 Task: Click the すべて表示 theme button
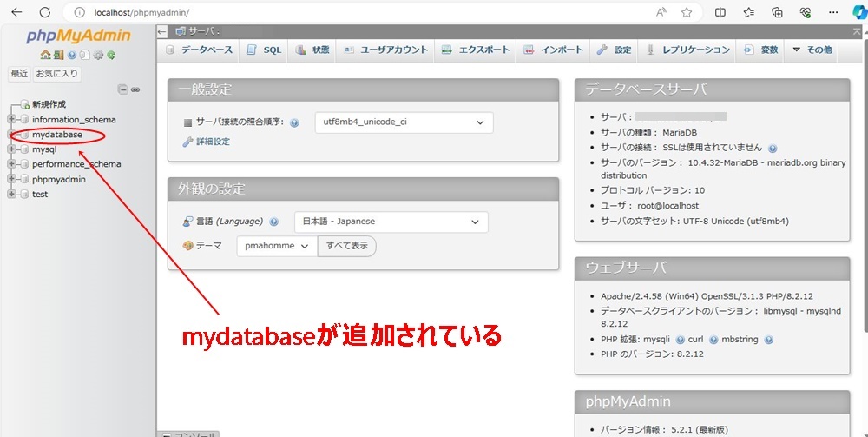(x=347, y=246)
